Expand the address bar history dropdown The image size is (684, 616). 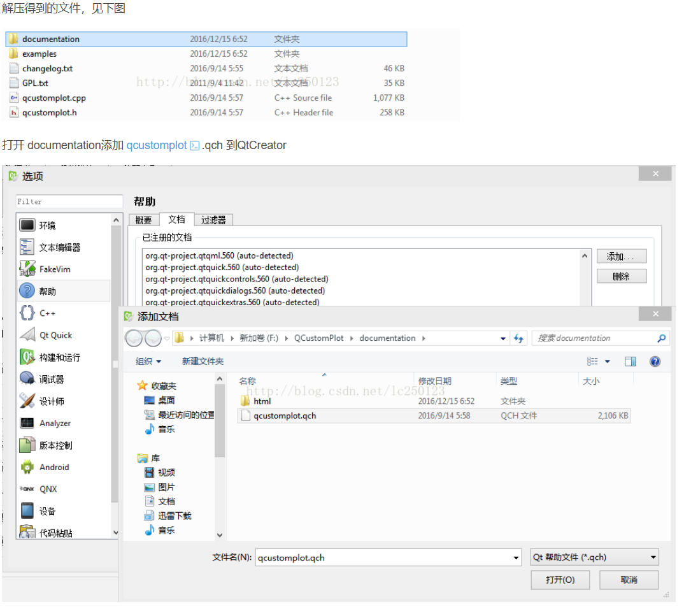pyautogui.click(x=503, y=338)
